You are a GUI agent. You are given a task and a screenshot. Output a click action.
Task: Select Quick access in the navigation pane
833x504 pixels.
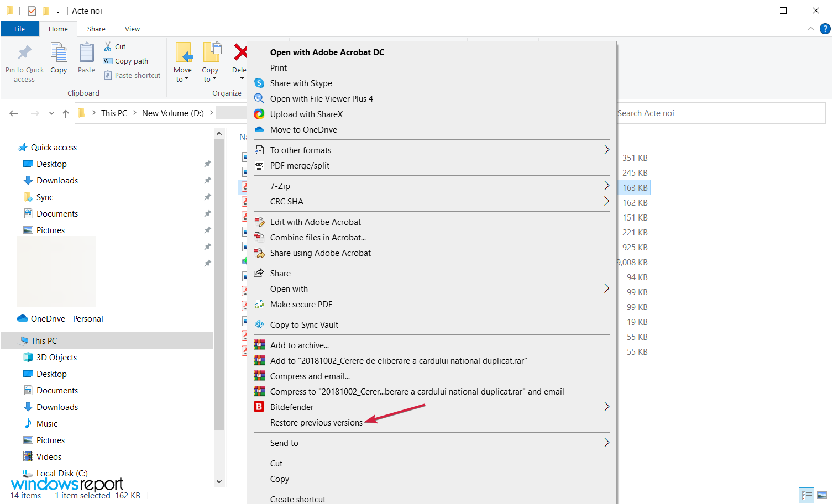pyautogui.click(x=54, y=148)
